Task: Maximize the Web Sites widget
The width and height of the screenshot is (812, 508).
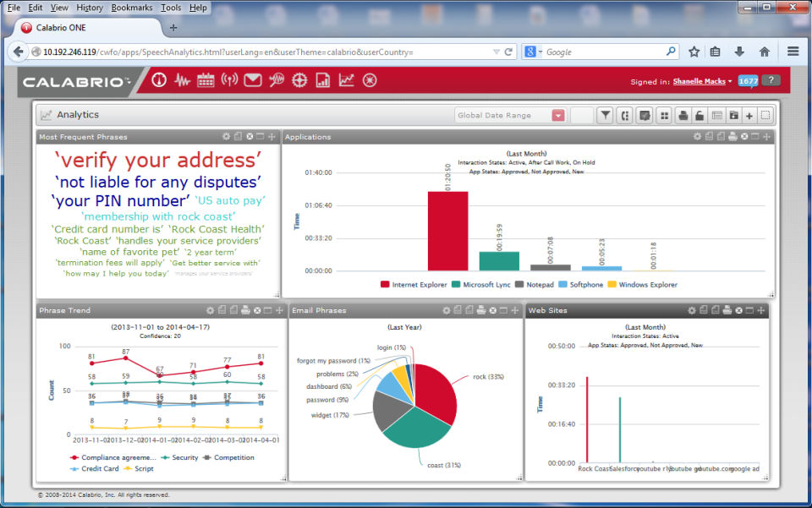Action: (749, 310)
